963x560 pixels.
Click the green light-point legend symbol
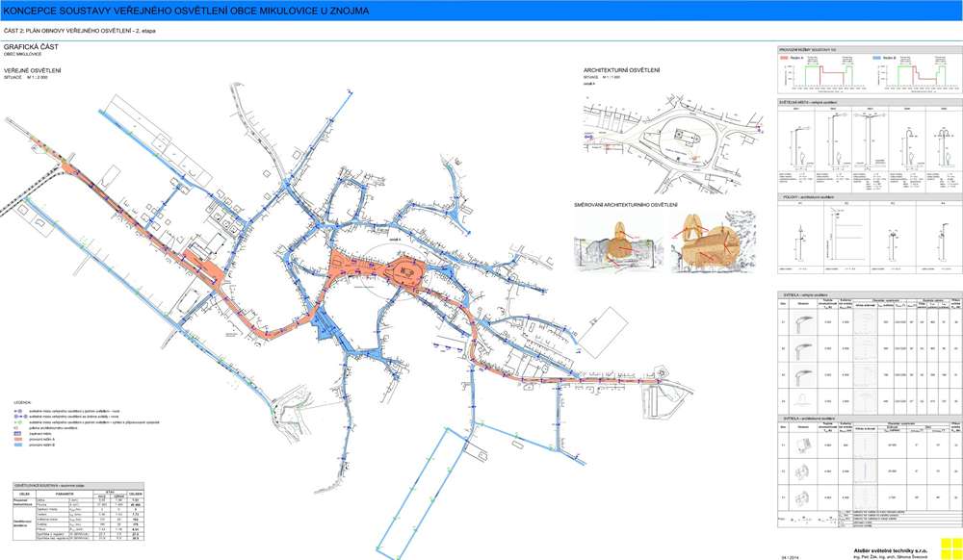(17, 421)
